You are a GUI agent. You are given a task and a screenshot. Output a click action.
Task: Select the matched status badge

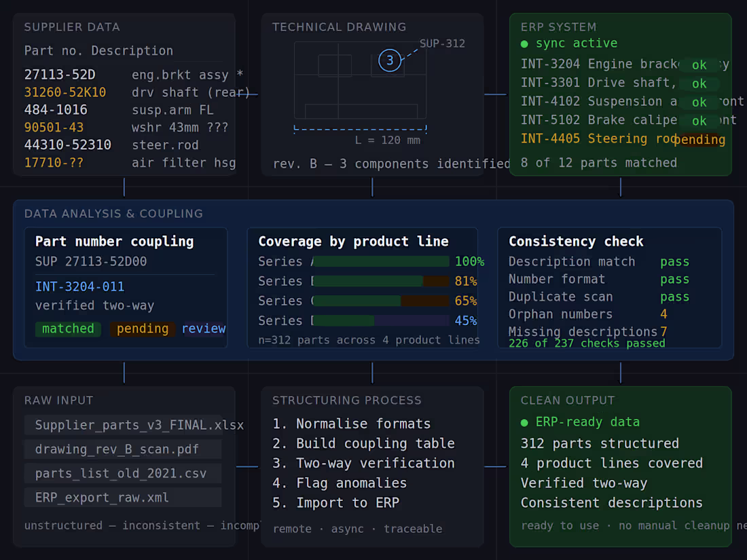68,329
